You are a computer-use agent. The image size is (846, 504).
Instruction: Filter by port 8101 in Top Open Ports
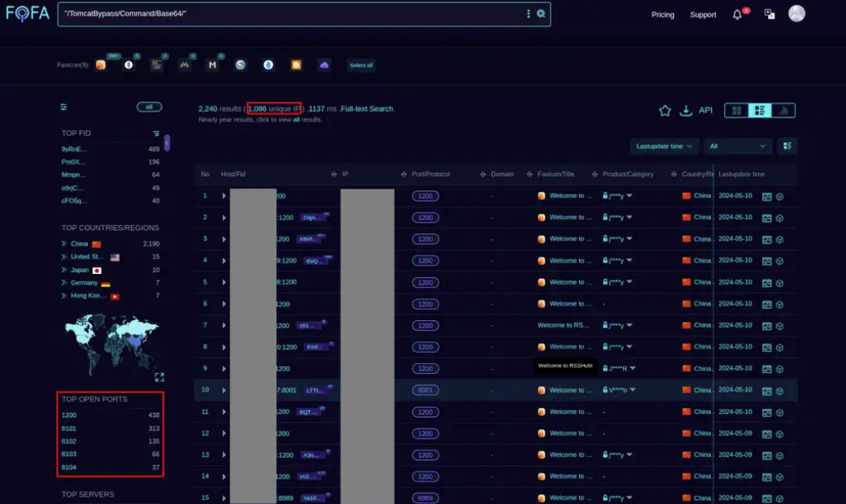[x=69, y=428]
